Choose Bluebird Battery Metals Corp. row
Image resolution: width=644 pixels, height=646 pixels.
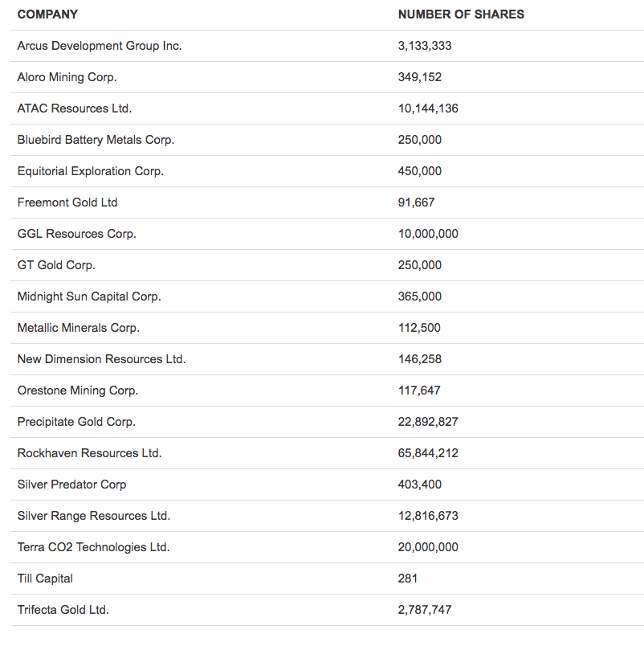tap(327, 140)
